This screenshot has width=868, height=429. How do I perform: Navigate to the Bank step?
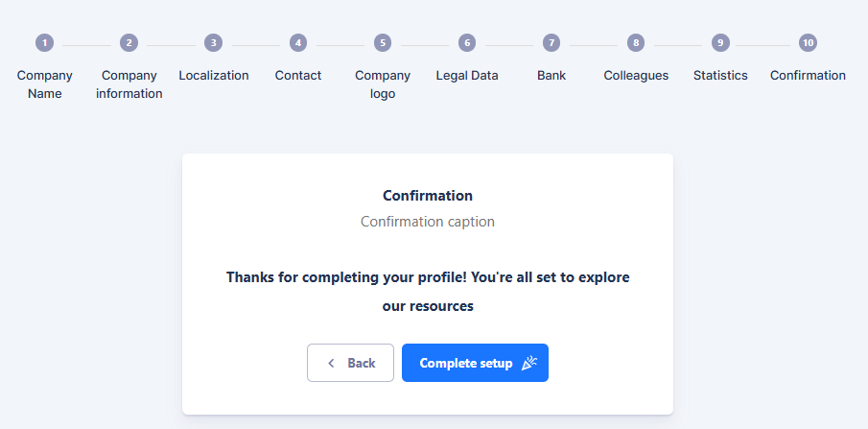point(551,76)
